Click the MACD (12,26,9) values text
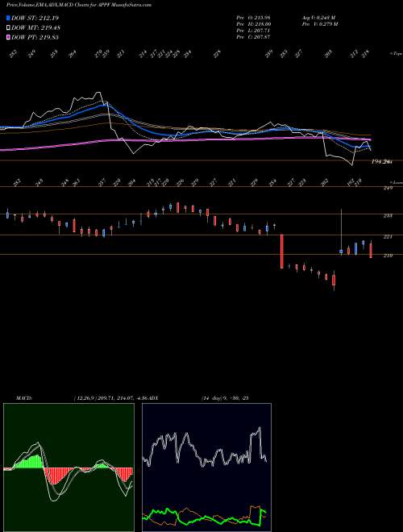The width and height of the screenshot is (403, 532). point(110,398)
